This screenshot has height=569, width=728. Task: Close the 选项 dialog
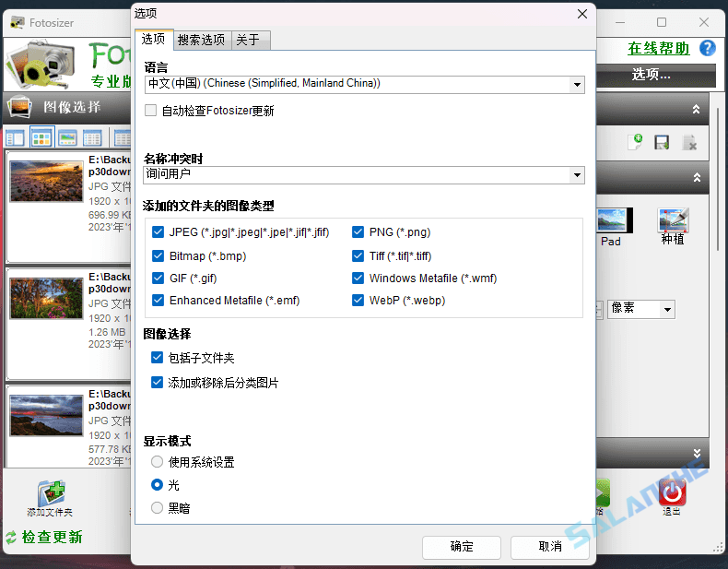582,14
